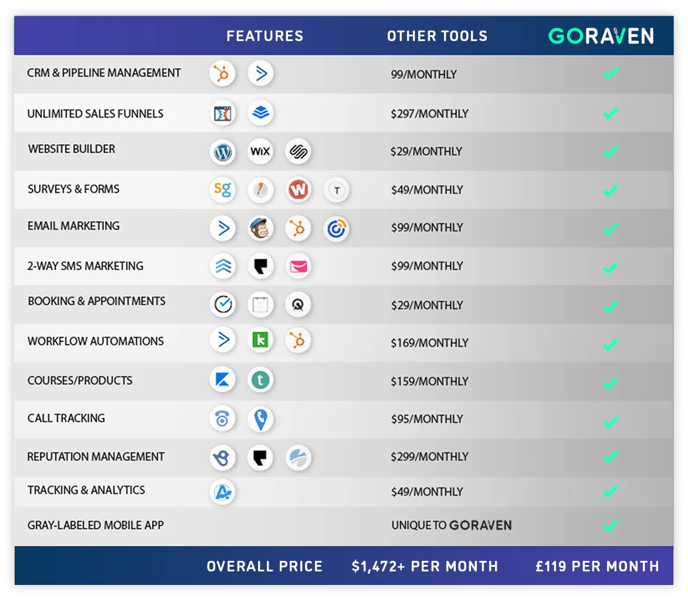This screenshot has width=688, height=616.
Task: Click the calendar icon in Booking & Appointments row
Action: tap(260, 304)
